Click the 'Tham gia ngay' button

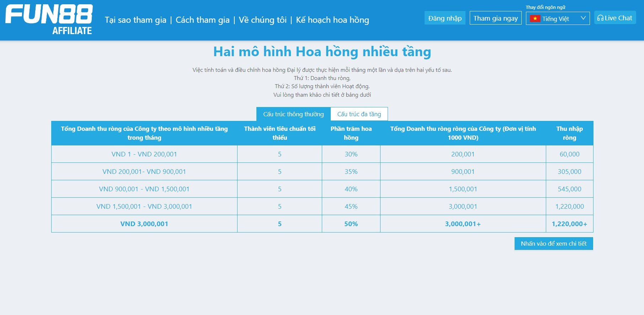pos(496,18)
